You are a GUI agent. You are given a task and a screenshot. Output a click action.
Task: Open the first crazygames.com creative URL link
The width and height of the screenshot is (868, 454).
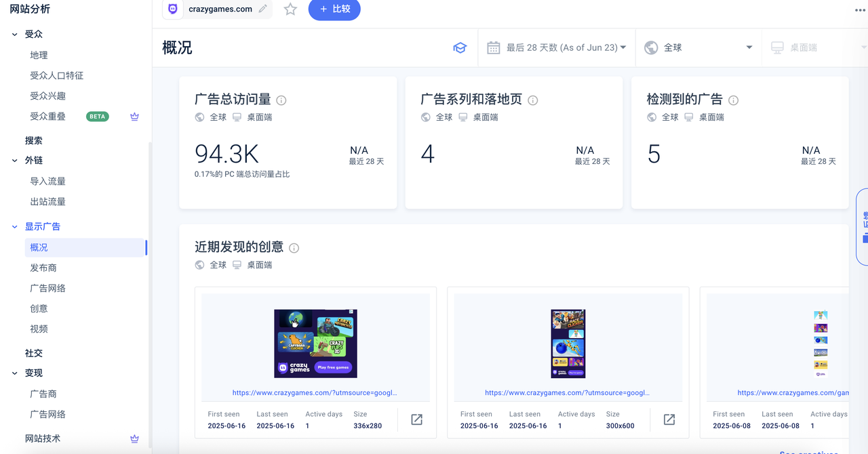coord(315,392)
